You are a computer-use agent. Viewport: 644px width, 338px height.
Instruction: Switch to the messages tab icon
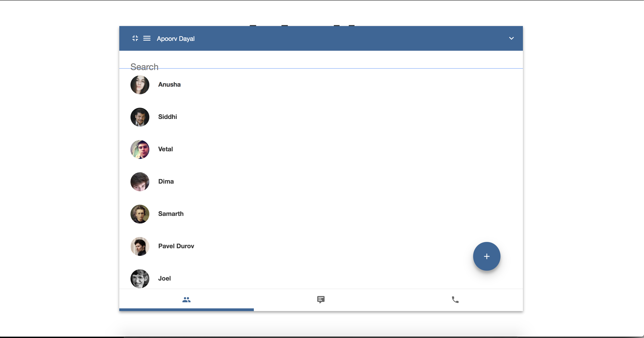tap(321, 299)
